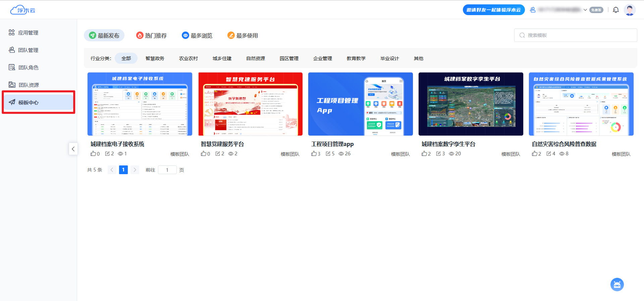Open 应用管理 in the sidebar
The height and width of the screenshot is (301, 644).
pos(28,33)
